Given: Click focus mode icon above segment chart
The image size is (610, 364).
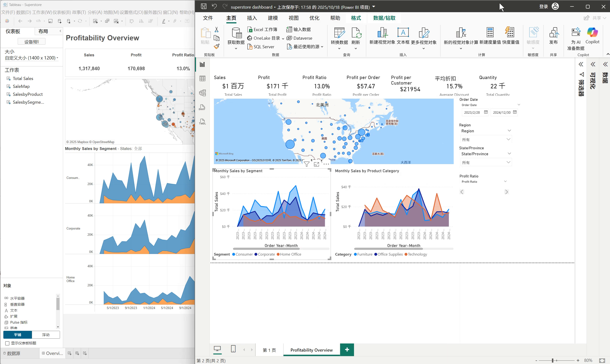Looking at the screenshot, I should tap(316, 164).
